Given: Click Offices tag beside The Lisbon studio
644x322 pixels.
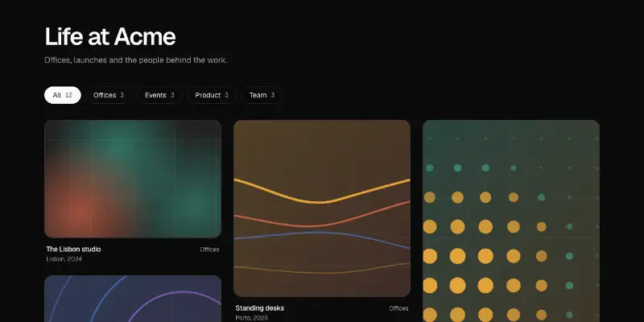Looking at the screenshot, I should [x=209, y=250].
